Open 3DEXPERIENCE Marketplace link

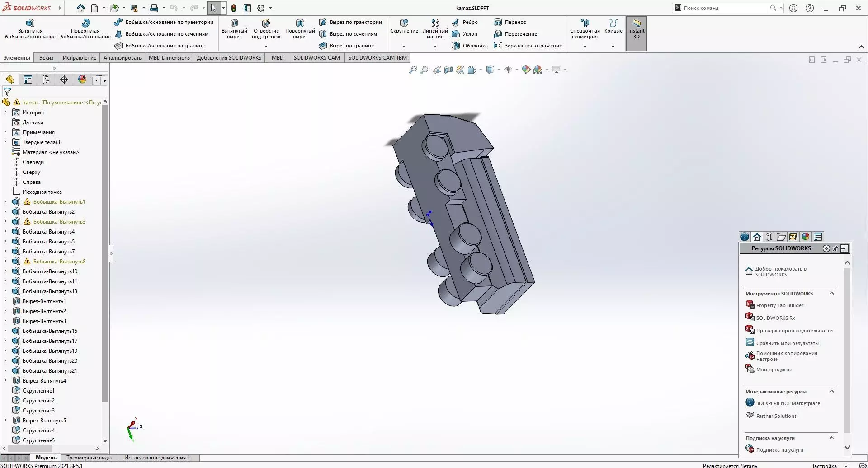pyautogui.click(x=788, y=403)
